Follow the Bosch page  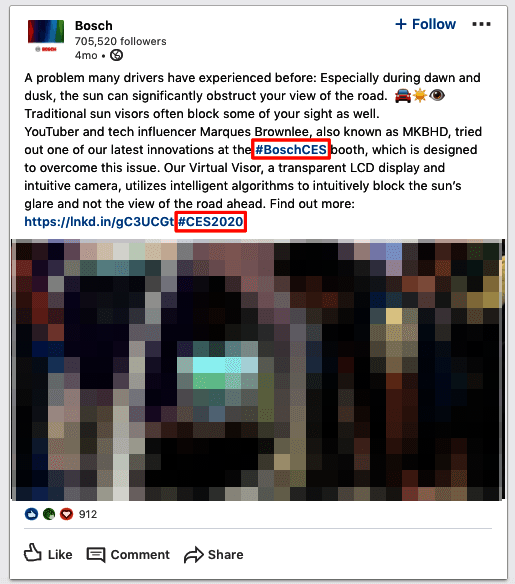click(x=425, y=24)
